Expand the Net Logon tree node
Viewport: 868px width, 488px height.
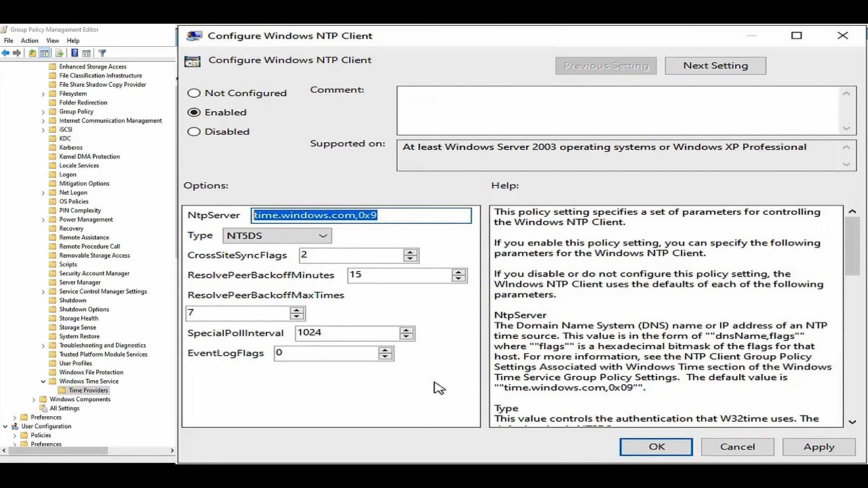coord(43,192)
